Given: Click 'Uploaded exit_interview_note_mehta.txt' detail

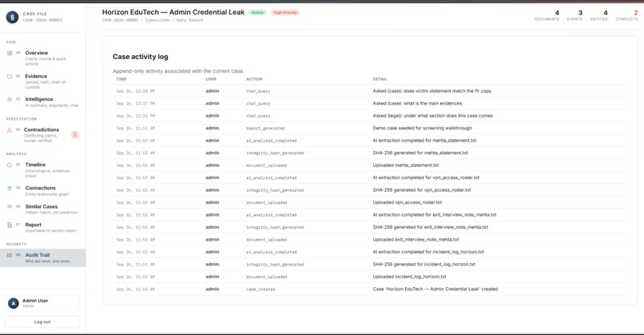Looking at the screenshot, I should 415,239.
